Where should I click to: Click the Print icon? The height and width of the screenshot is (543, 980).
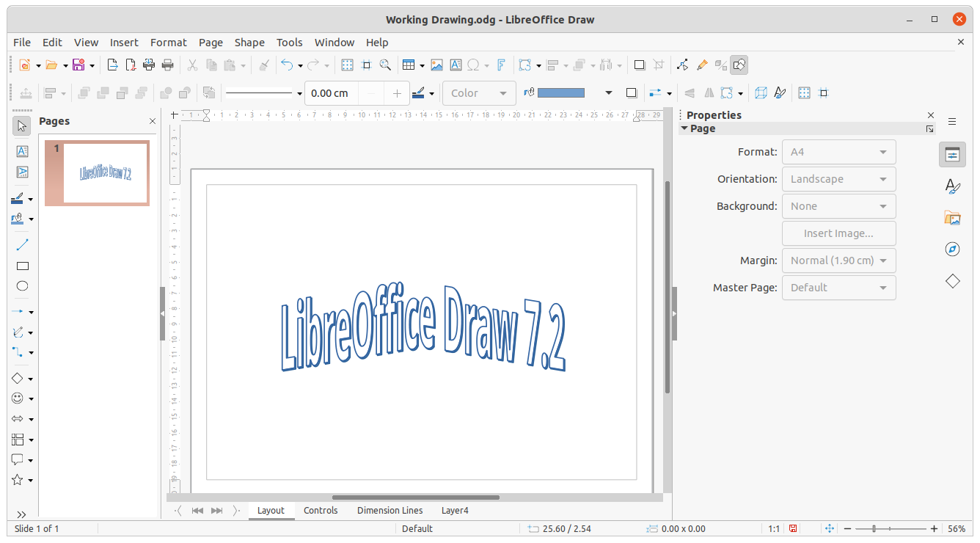(167, 65)
